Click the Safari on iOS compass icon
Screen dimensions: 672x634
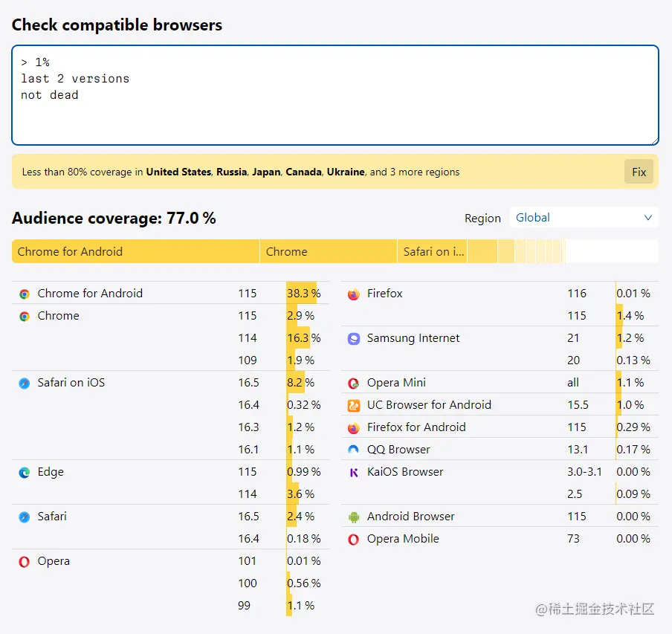(25, 383)
